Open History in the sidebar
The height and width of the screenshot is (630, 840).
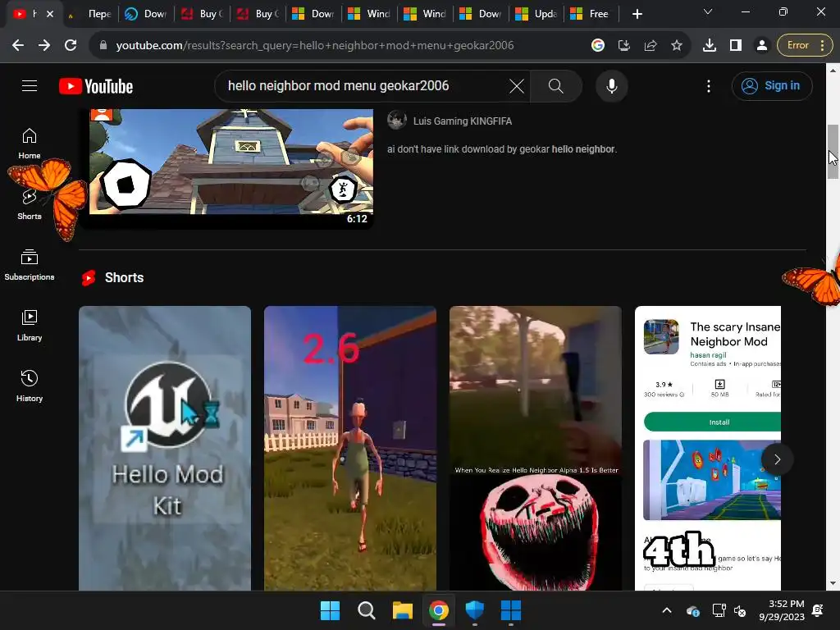[30, 386]
